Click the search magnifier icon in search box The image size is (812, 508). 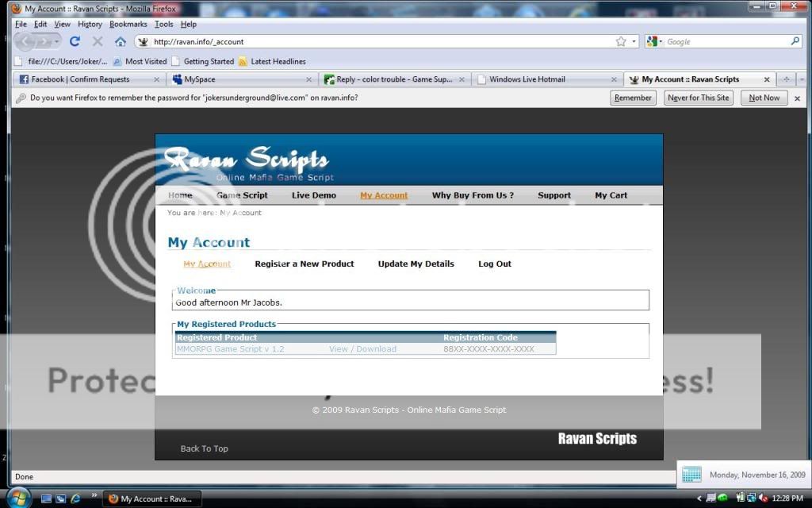(x=795, y=41)
